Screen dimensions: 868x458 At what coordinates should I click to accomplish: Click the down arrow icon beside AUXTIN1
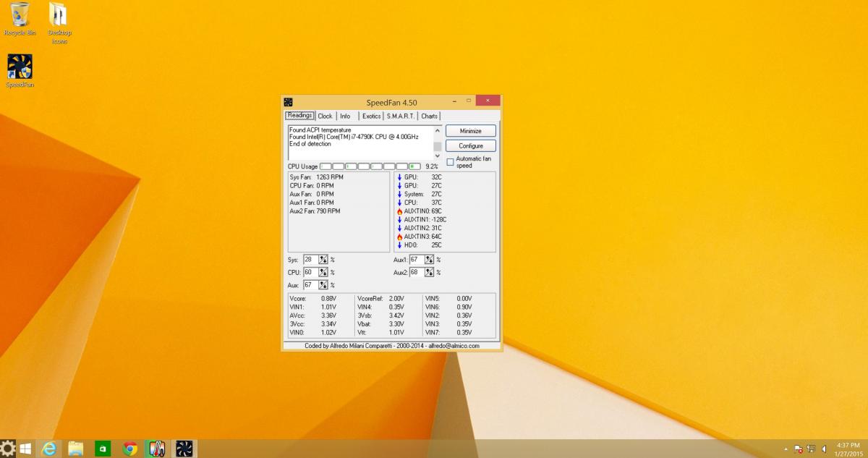tap(399, 219)
